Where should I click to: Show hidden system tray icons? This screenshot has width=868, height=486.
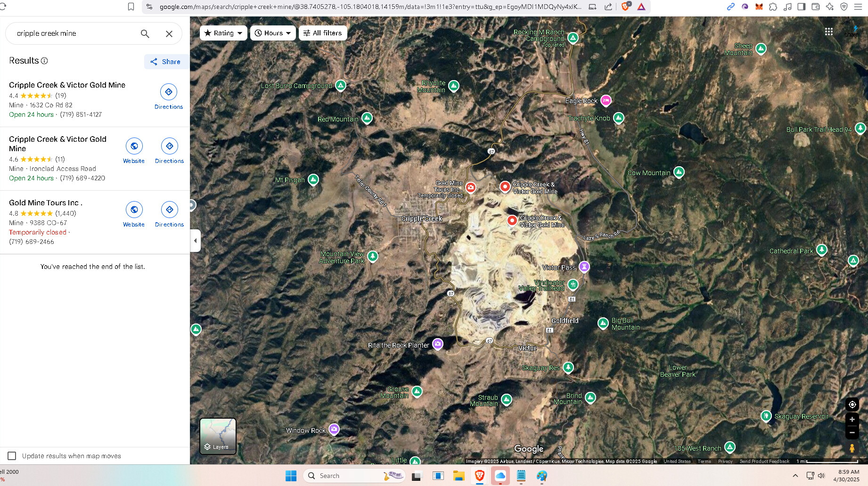pos(795,476)
